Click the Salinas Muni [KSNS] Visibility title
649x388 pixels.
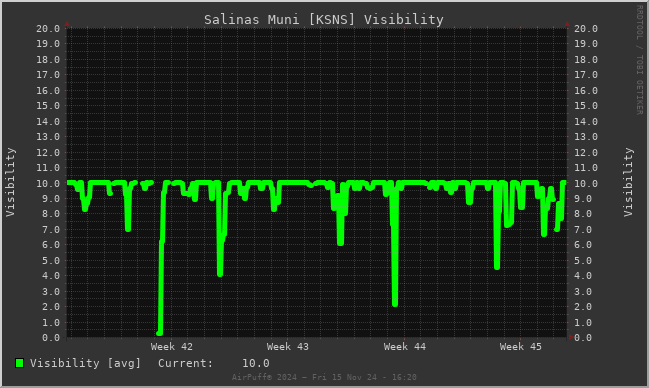point(324,19)
